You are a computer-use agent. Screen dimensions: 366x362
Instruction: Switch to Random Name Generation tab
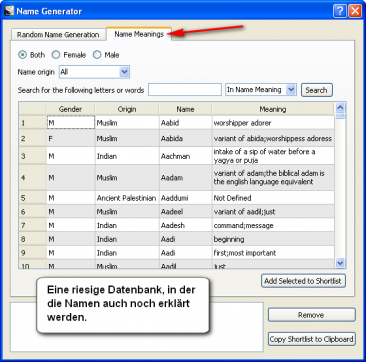coord(58,35)
